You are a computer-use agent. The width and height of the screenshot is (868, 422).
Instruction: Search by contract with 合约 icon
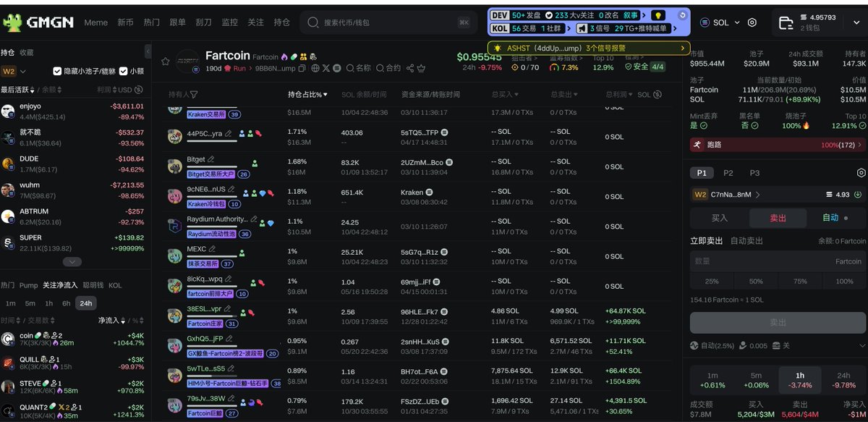tap(388, 68)
